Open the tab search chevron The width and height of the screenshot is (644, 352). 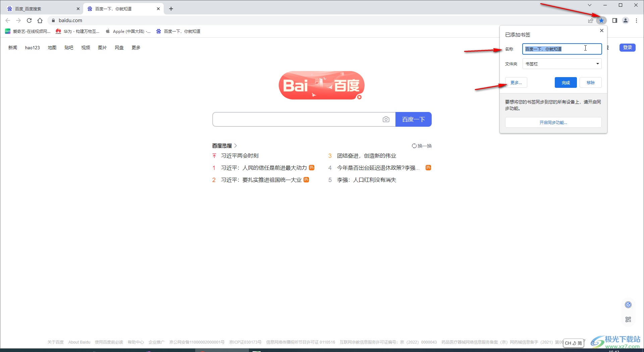(x=589, y=5)
